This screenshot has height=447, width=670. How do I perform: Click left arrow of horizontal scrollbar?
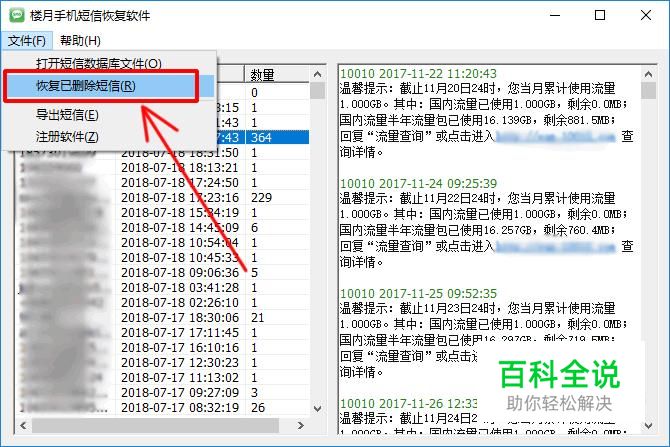click(x=23, y=426)
